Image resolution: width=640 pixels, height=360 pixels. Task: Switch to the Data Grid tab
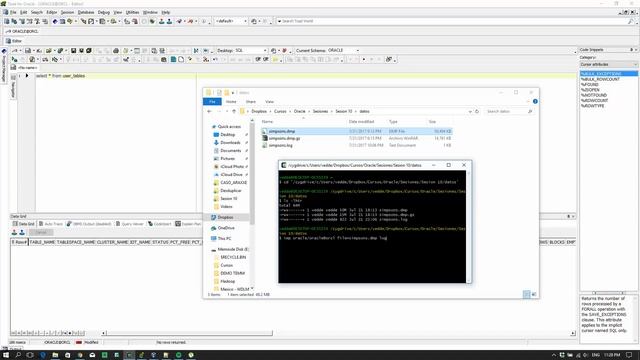[24, 224]
